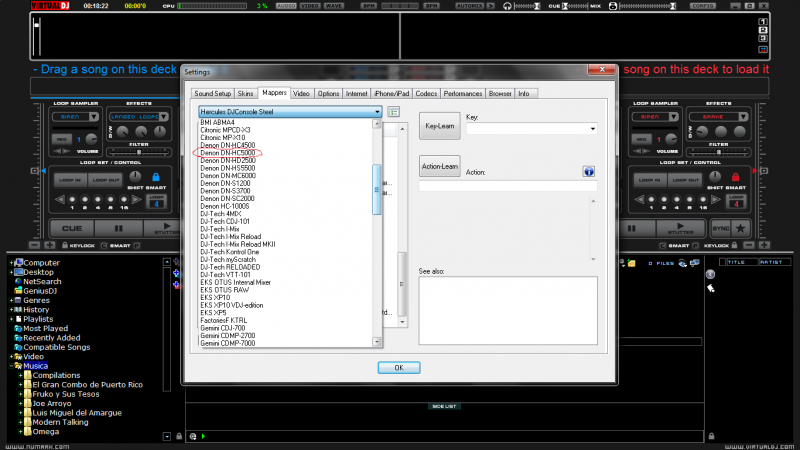This screenshot has height=450, width=800.
Task: Toggle the AUDIO view button in top bar
Action: pyautogui.click(x=284, y=6)
